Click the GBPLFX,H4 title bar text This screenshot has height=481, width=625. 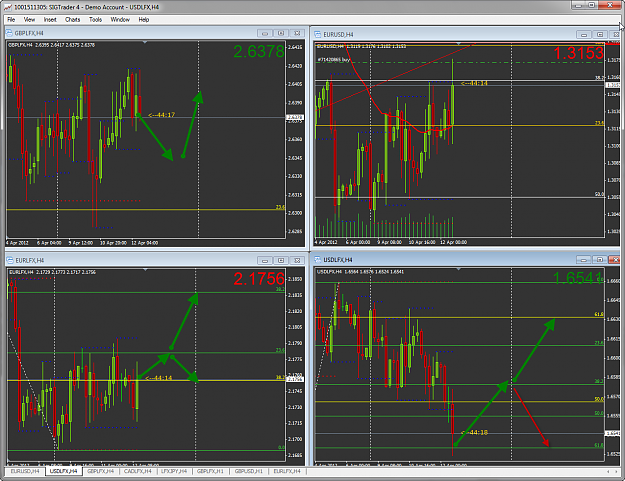[29, 33]
